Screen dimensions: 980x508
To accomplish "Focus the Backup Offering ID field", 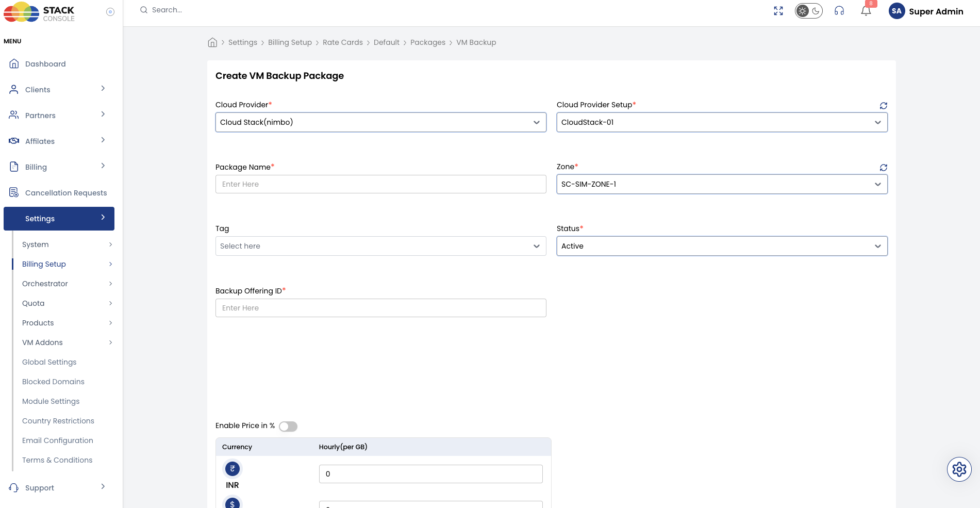I will click(381, 308).
